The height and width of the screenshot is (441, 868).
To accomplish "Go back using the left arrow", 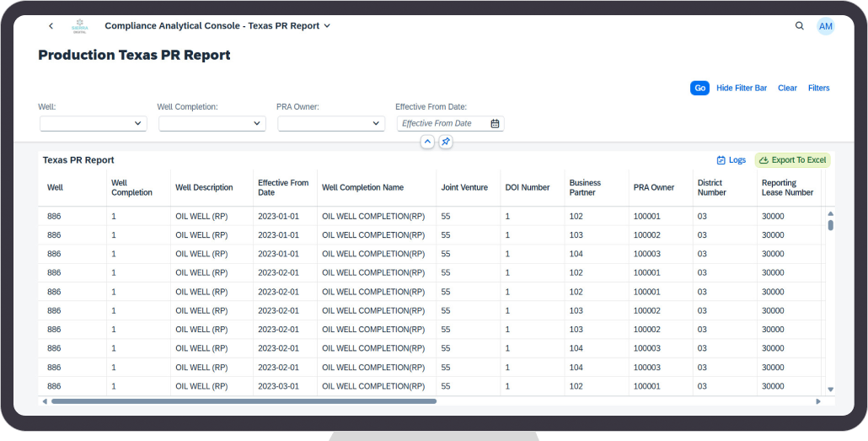I will (51, 26).
